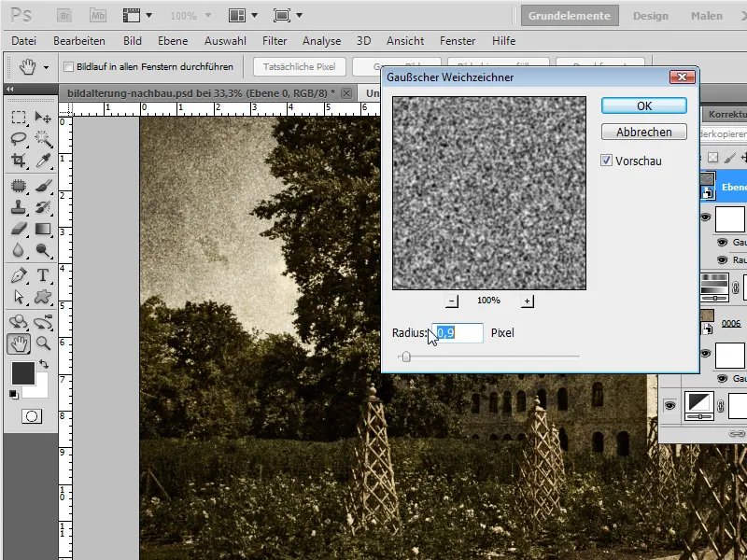
Task: Open the Filter menu
Action: coord(275,41)
